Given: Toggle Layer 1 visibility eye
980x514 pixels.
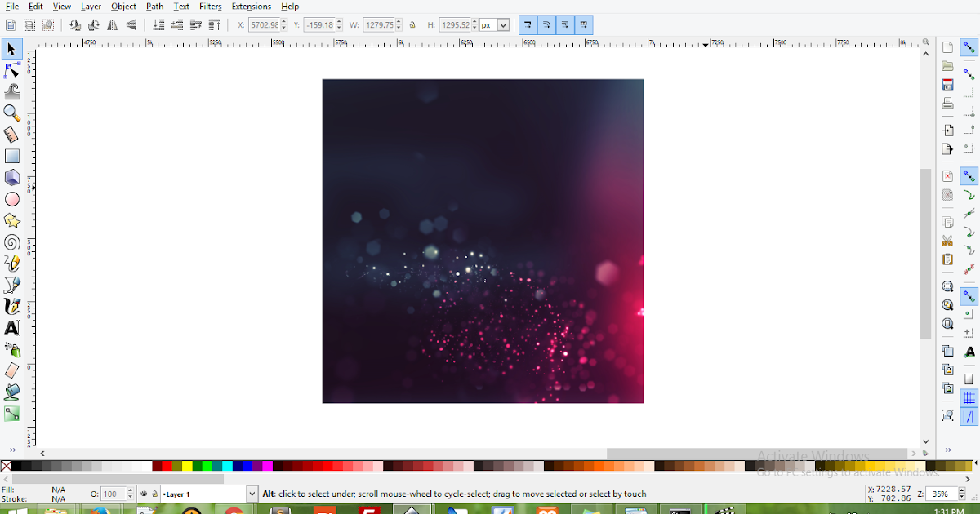Looking at the screenshot, I should [145, 494].
